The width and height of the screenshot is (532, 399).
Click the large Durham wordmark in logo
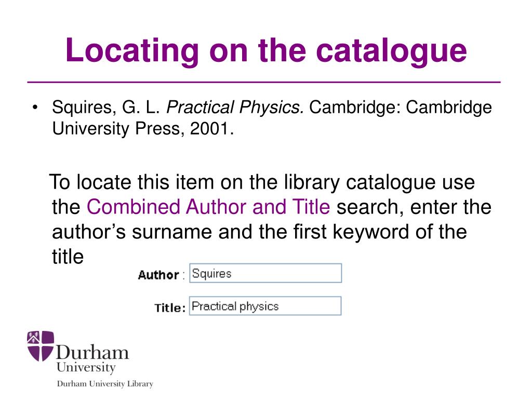92,352
